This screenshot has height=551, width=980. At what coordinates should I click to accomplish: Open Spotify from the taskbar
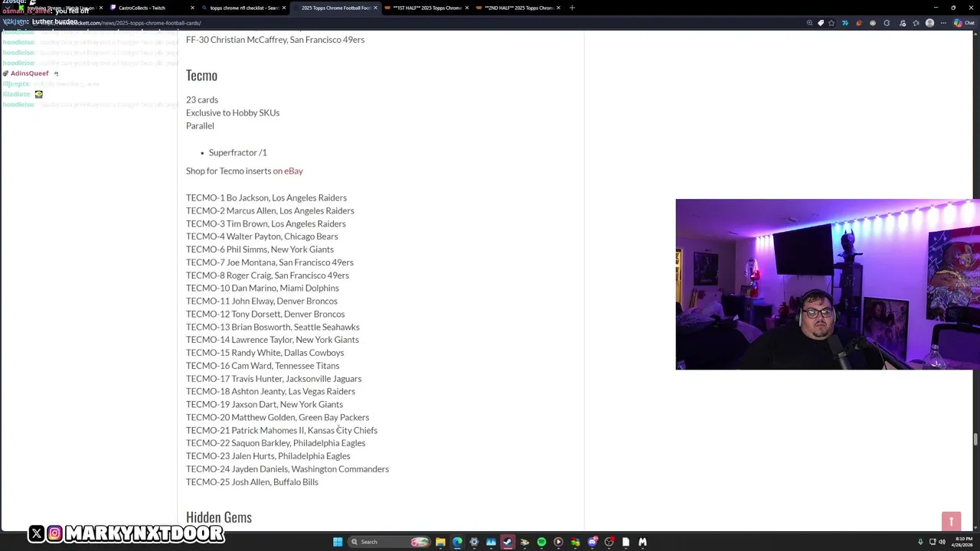[541, 542]
